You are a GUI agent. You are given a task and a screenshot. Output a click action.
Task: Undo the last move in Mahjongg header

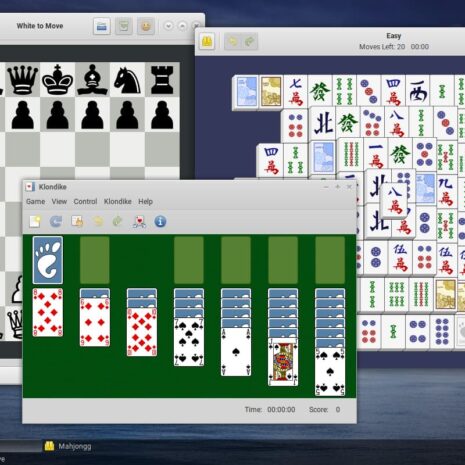(232, 42)
